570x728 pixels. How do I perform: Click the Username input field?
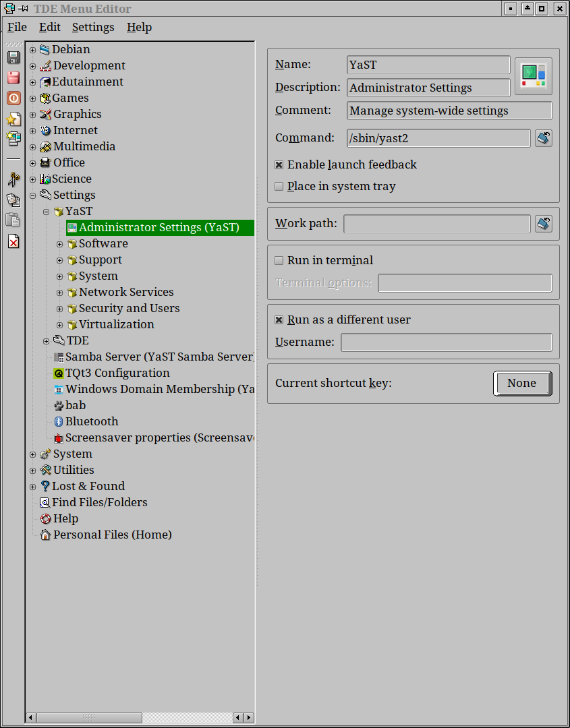click(447, 342)
